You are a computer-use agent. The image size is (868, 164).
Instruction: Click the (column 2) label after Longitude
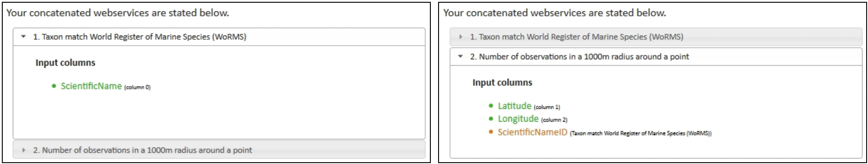point(554,120)
